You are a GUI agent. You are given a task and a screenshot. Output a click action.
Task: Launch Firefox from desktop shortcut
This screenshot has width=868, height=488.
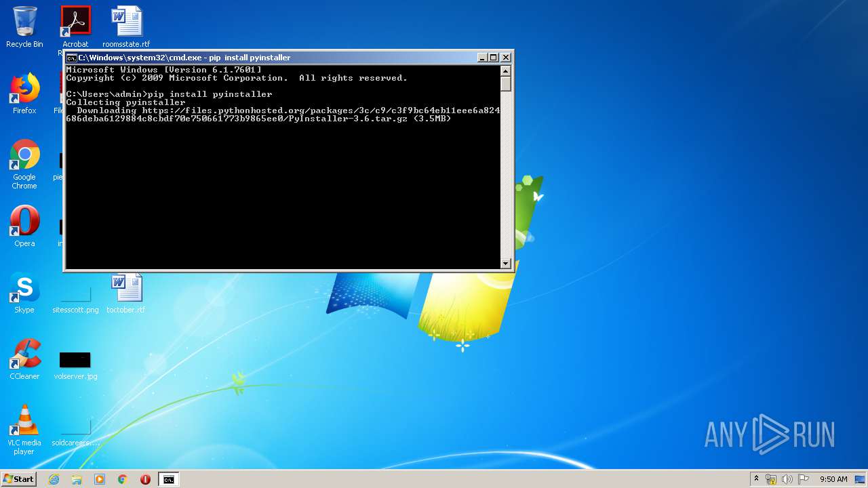pyautogui.click(x=24, y=94)
